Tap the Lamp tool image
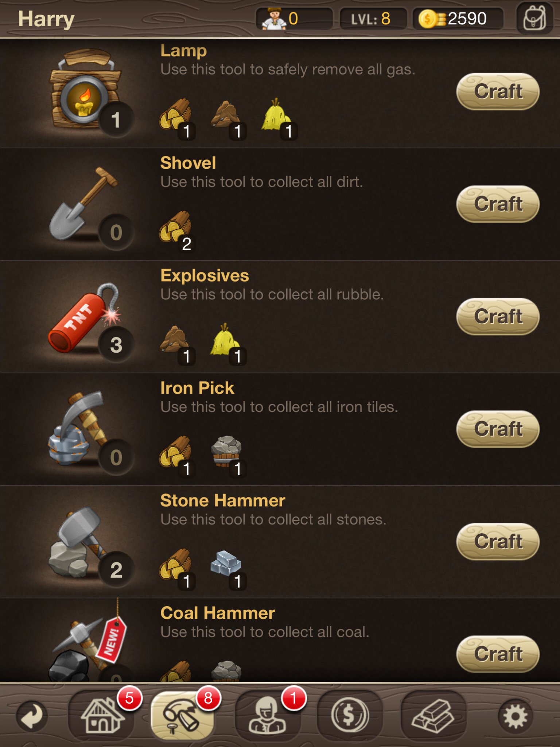The image size is (560, 747). coord(86,89)
